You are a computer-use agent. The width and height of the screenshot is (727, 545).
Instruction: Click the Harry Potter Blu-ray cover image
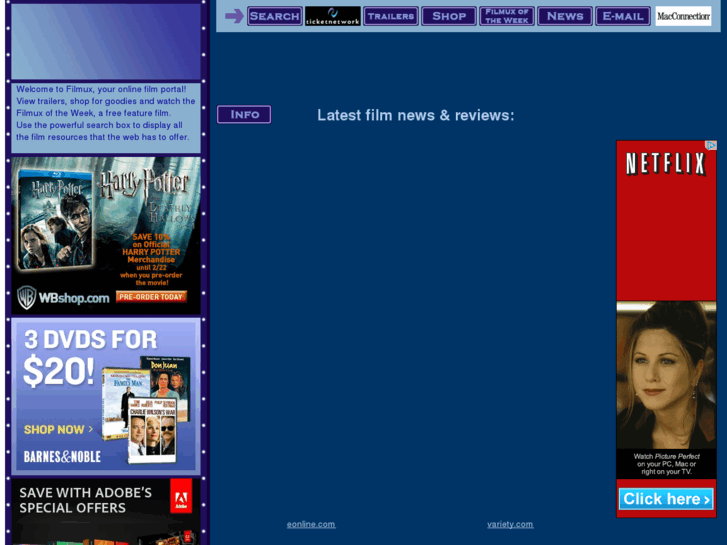56,219
